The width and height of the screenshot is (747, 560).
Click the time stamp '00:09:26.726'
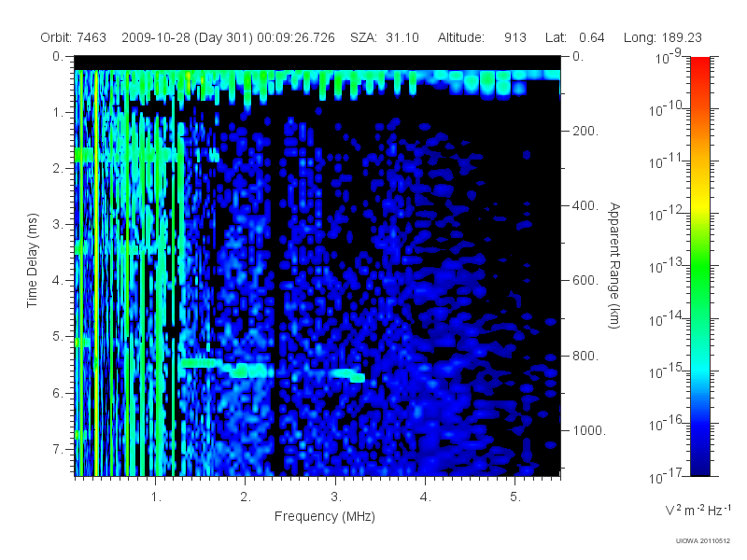coord(296,37)
